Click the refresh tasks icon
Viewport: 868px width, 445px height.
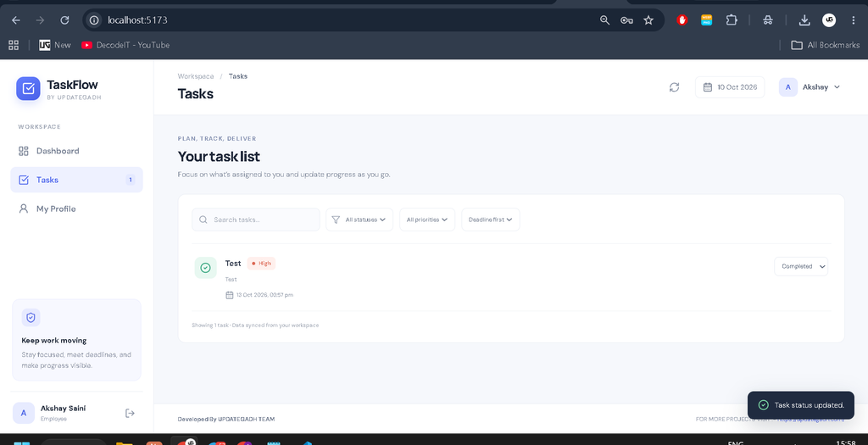click(674, 87)
